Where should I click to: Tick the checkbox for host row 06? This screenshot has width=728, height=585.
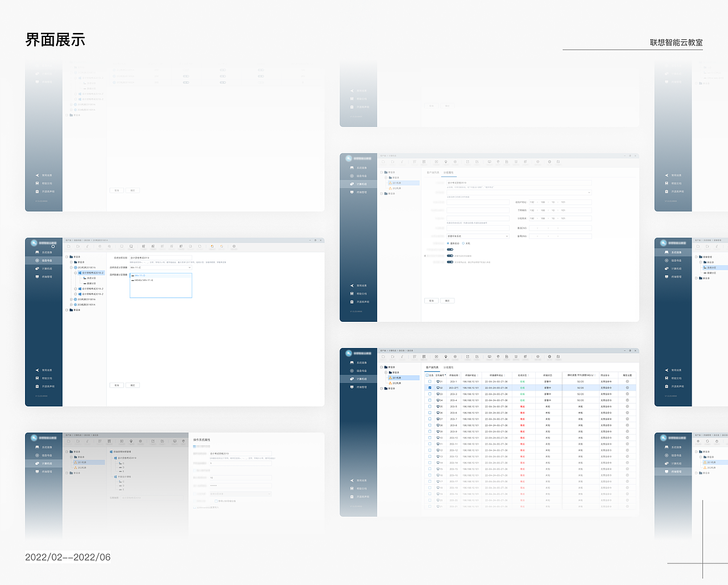(430, 413)
